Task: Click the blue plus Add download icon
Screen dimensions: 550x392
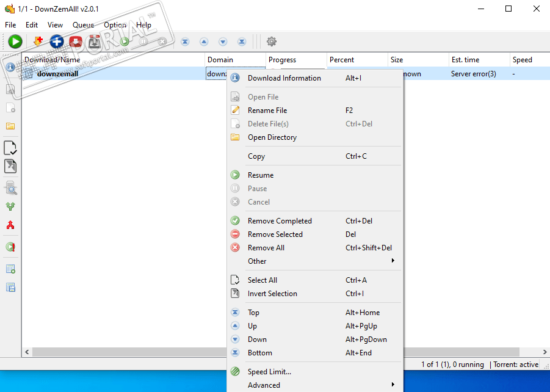Action: click(57, 42)
